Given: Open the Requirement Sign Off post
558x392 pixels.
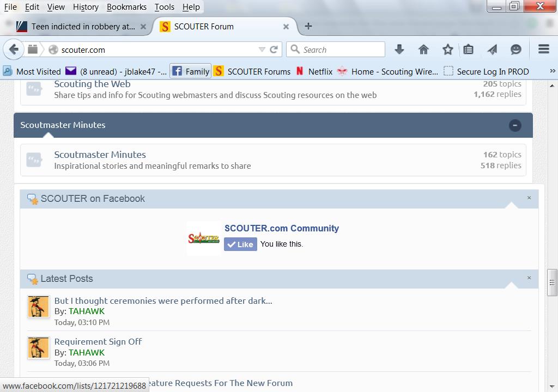Looking at the screenshot, I should pos(98,342).
